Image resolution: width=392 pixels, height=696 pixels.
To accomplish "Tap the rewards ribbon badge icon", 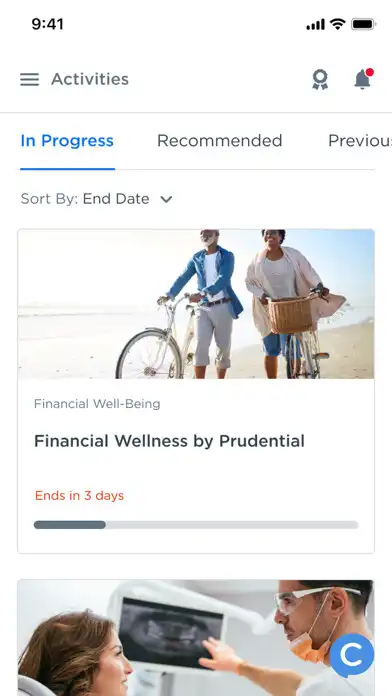I will (320, 79).
